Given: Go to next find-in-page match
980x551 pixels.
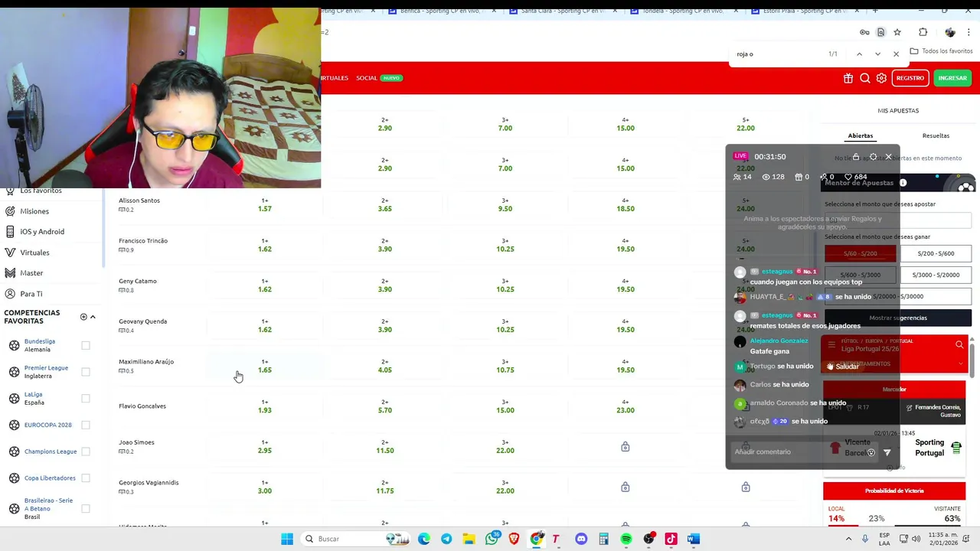Looking at the screenshot, I should (x=877, y=54).
